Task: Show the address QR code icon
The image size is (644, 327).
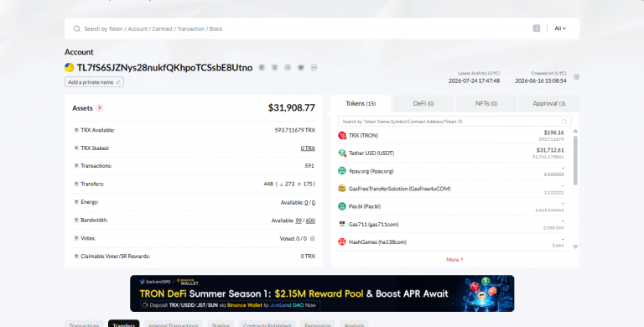Action: [x=275, y=67]
